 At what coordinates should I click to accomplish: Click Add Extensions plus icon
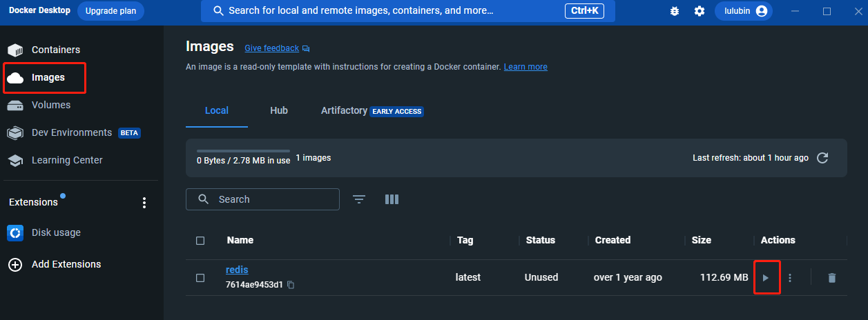(x=15, y=264)
